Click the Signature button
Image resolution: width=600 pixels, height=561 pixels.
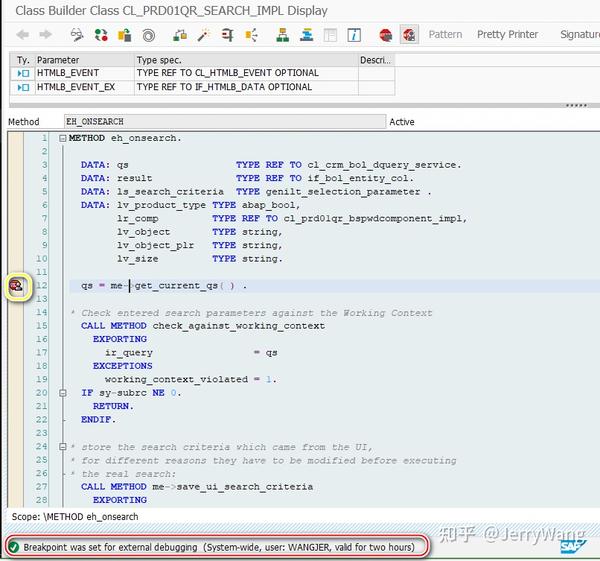pos(579,34)
